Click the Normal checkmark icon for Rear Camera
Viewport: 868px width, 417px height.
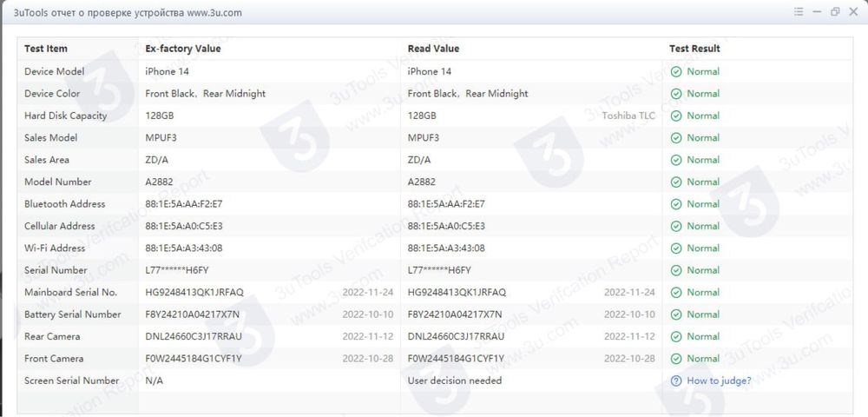676,337
